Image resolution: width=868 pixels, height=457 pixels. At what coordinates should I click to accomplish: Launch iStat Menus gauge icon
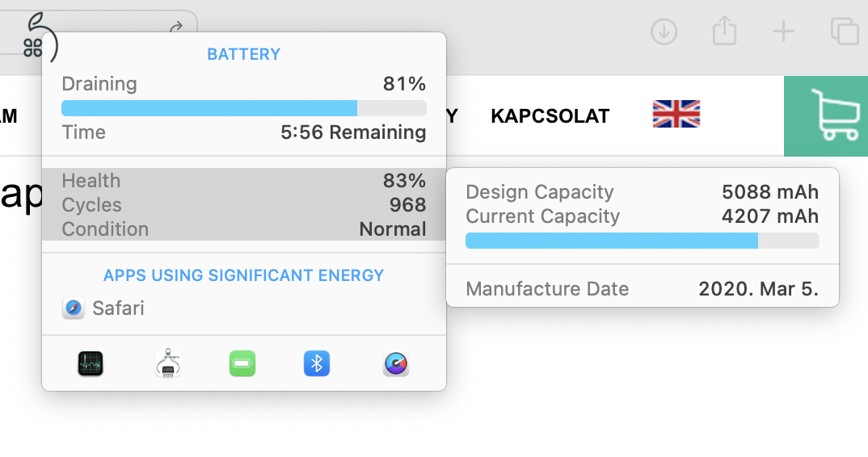point(396,364)
